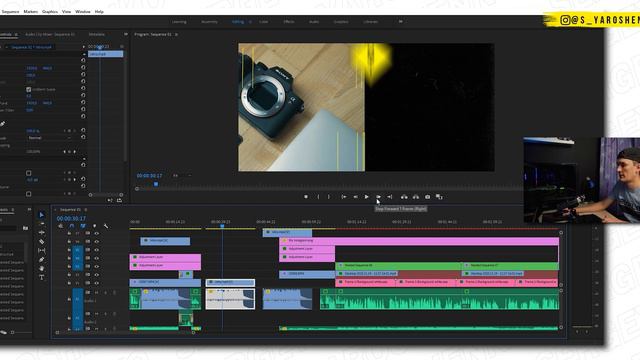Viewport: 640px width, 360px height.
Task: Open Metadata panel tab
Action: coord(97,34)
